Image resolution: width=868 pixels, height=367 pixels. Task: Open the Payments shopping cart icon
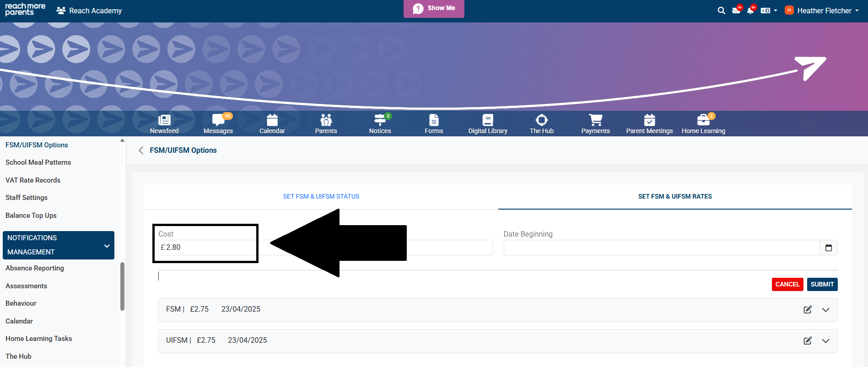click(595, 120)
